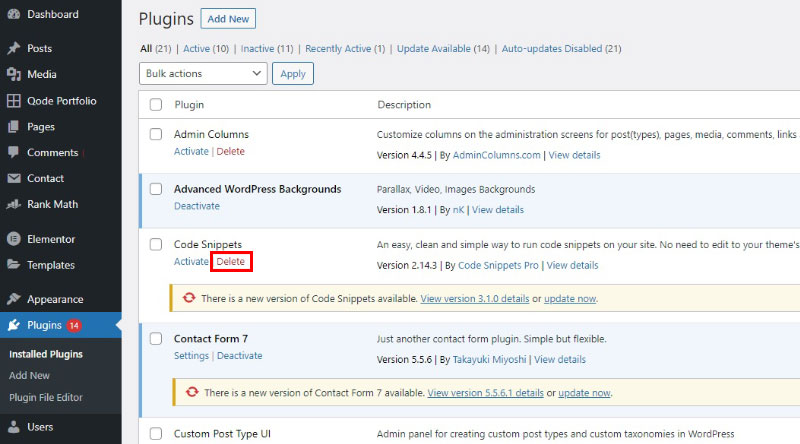
Task: Open Contact Form 7 Settings link
Action: point(191,355)
